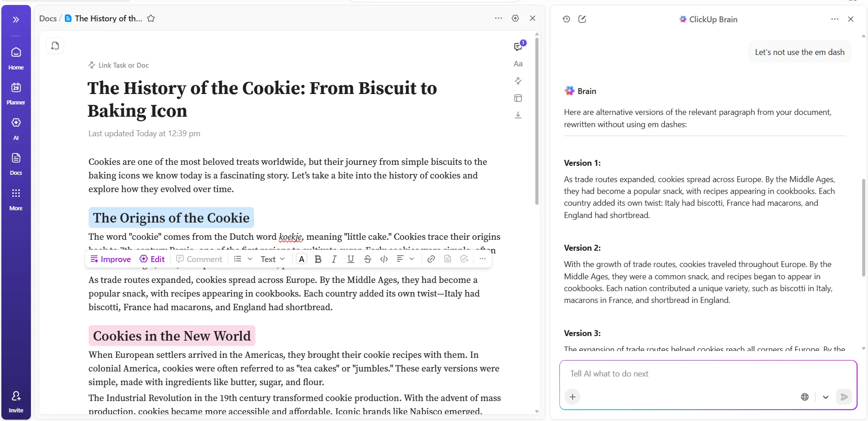Click the send message arrow button
Viewport: 868px width, 421px height.
click(844, 397)
